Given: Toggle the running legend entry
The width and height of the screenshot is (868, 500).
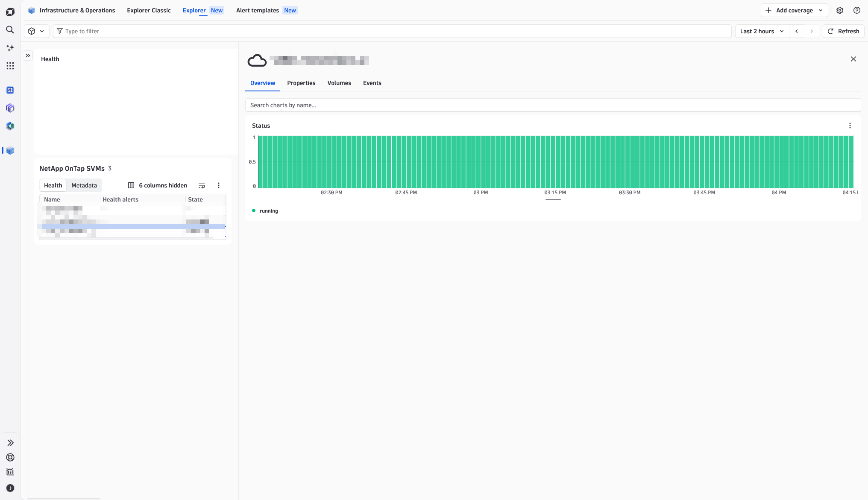Looking at the screenshot, I should (x=265, y=211).
